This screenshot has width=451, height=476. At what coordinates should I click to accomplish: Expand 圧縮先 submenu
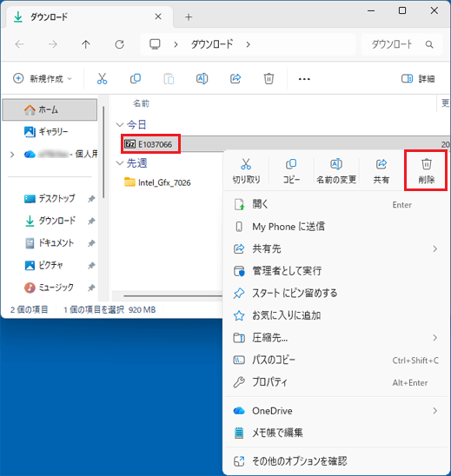point(434,338)
